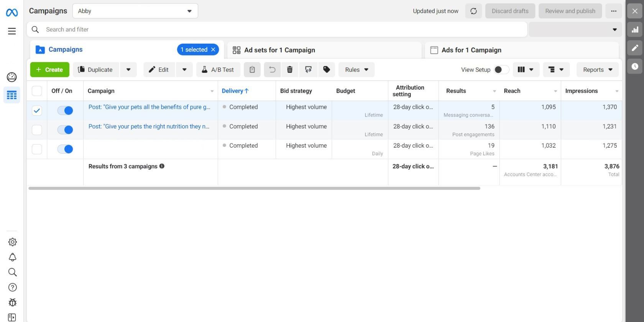Click the refresh data icon
This screenshot has height=322, width=644.
[x=473, y=11]
